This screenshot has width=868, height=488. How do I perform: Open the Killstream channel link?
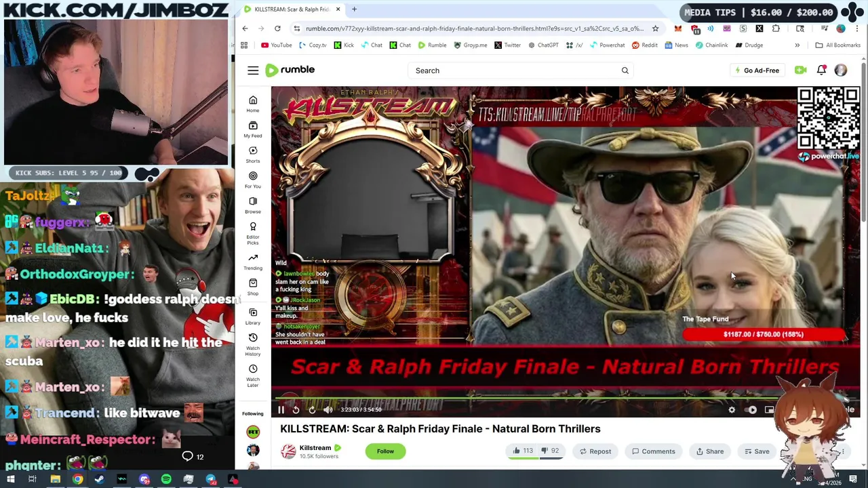(x=315, y=448)
